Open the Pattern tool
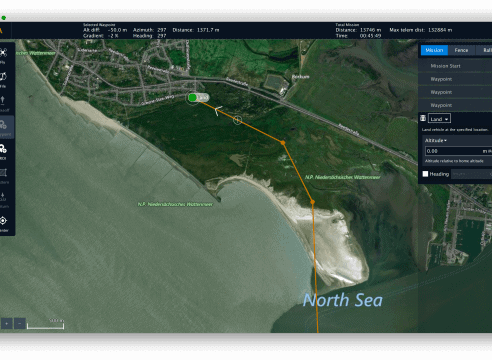 pyautogui.click(x=3, y=175)
